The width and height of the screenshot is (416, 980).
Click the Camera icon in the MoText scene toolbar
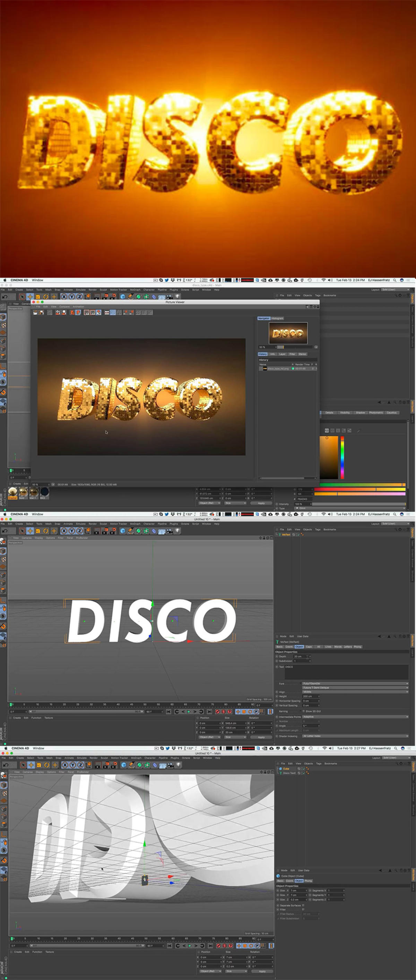[169, 531]
